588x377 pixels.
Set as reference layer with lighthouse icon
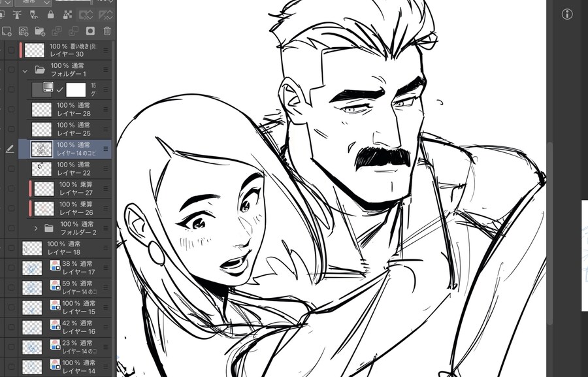[18, 15]
